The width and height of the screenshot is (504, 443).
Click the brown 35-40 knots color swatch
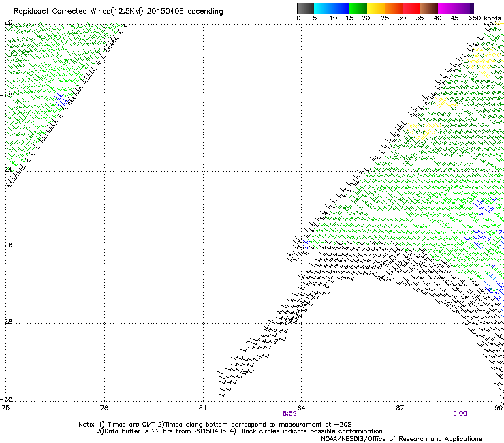click(x=429, y=8)
